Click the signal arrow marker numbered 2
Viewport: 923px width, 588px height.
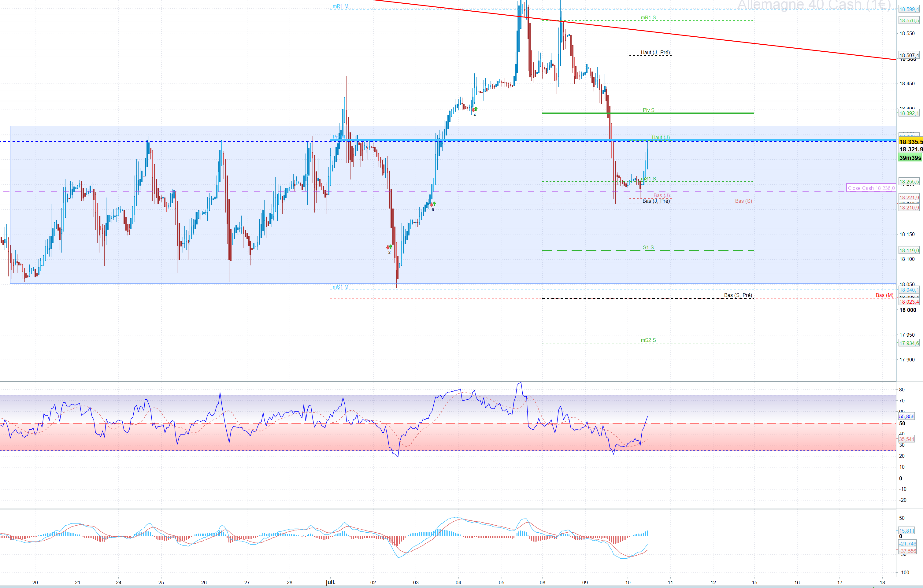[389, 247]
